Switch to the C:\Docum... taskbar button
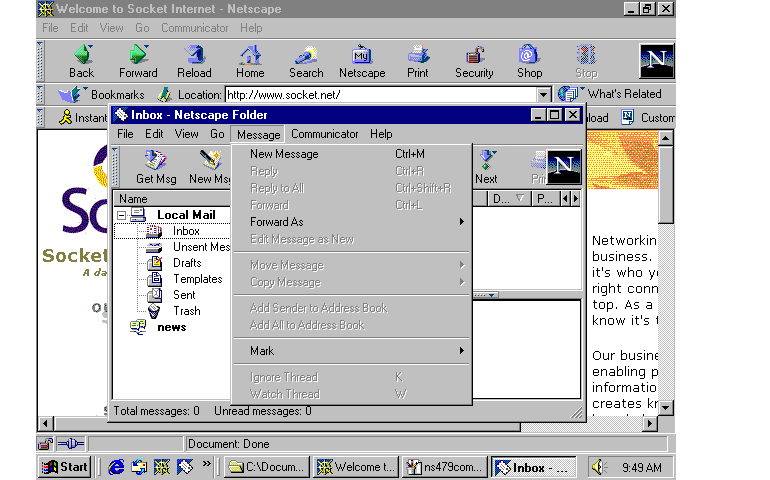 (x=267, y=467)
